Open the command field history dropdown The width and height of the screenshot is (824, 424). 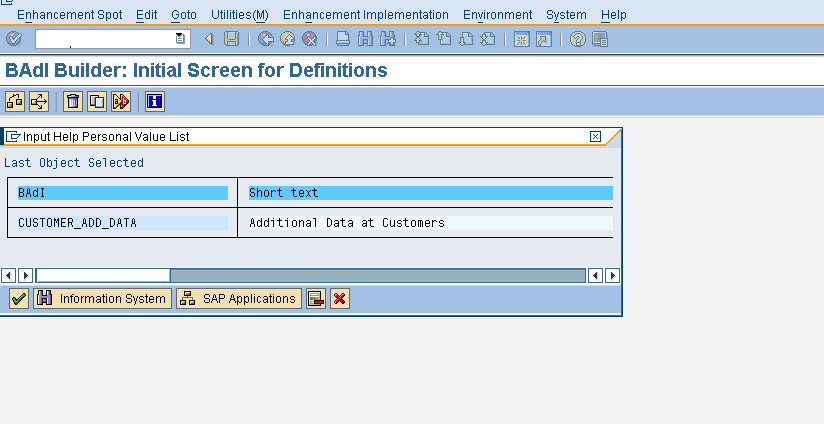(180, 39)
